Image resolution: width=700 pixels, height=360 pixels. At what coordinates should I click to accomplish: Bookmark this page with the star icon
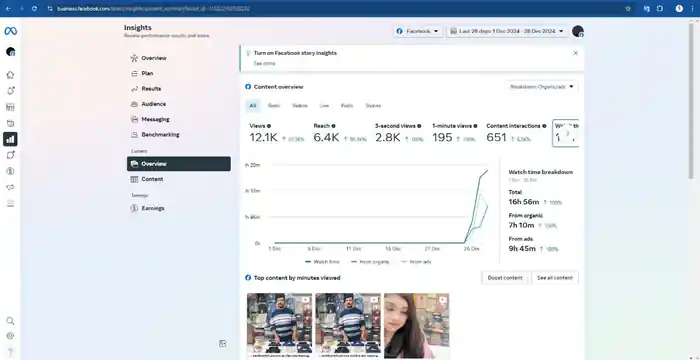coord(628,8)
